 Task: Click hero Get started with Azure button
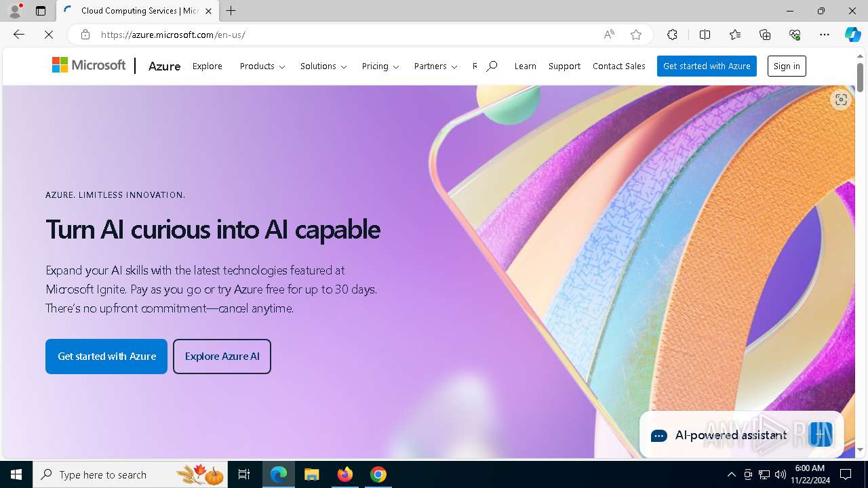tap(106, 357)
